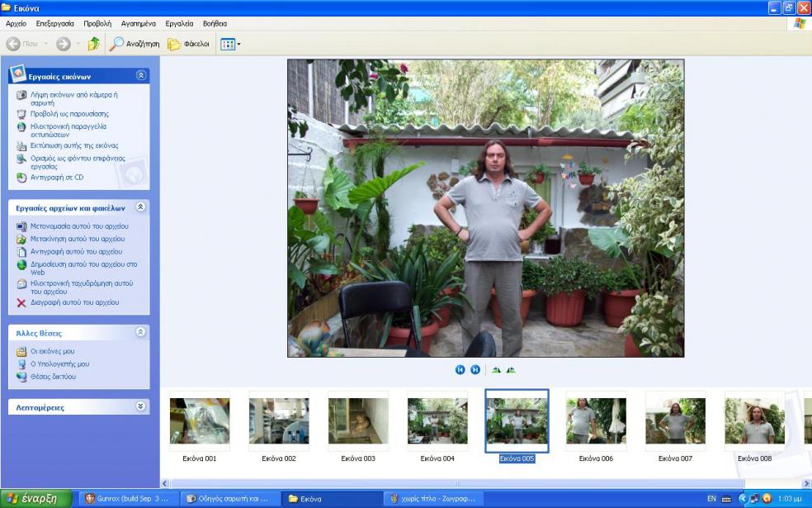Open the Εργαλεία menu

coord(179,24)
